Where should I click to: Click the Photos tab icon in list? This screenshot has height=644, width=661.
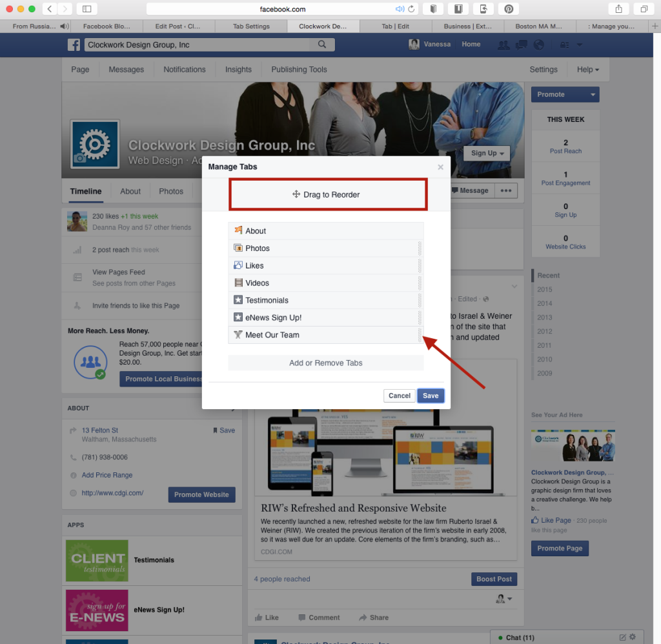(x=238, y=248)
